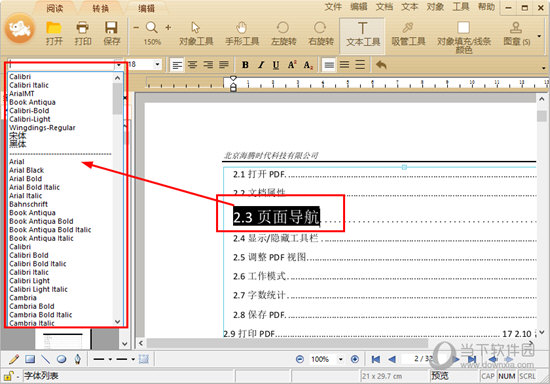The width and height of the screenshot is (550, 384).
Task: Toggle subscript formatting
Action: tap(308, 65)
